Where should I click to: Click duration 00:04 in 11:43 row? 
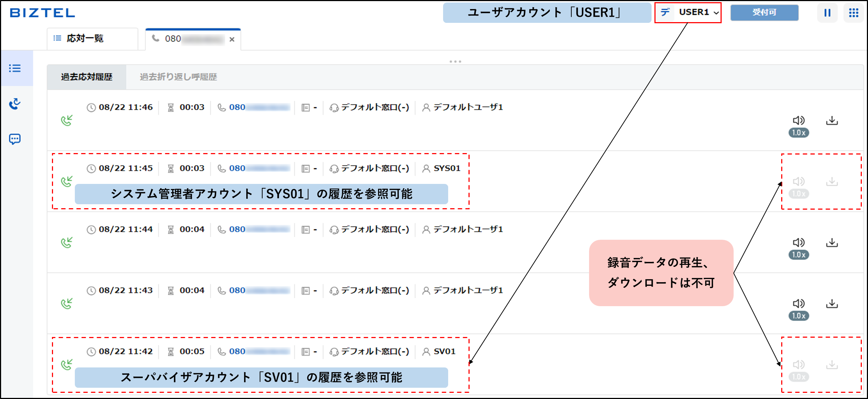pos(192,290)
